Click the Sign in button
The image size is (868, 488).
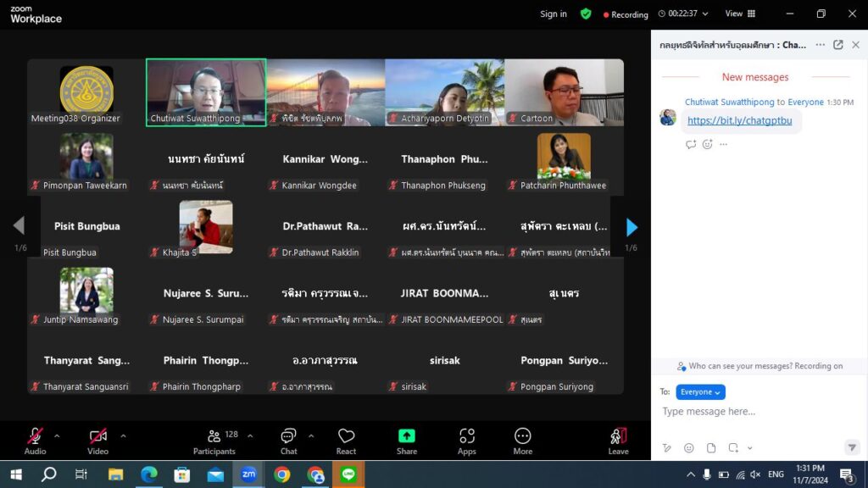click(x=554, y=14)
